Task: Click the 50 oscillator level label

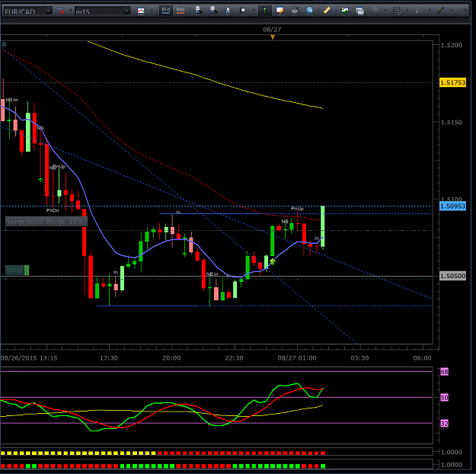Action: tap(444, 398)
